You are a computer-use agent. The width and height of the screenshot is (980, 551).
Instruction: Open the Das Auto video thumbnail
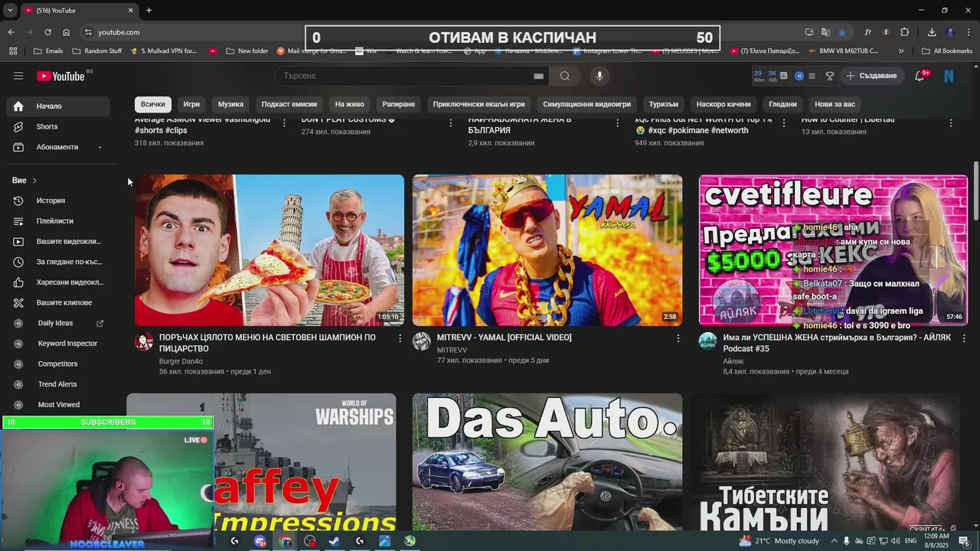tap(547, 462)
